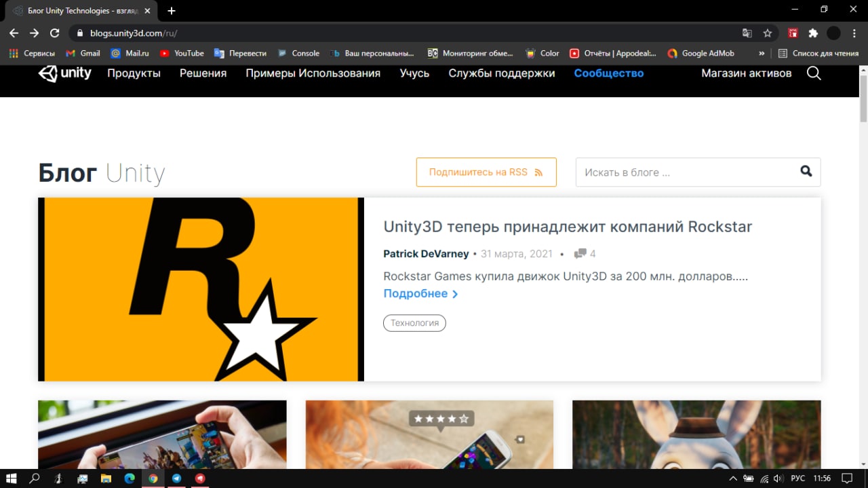
Task: Click the Подробнее link
Action: pos(420,294)
